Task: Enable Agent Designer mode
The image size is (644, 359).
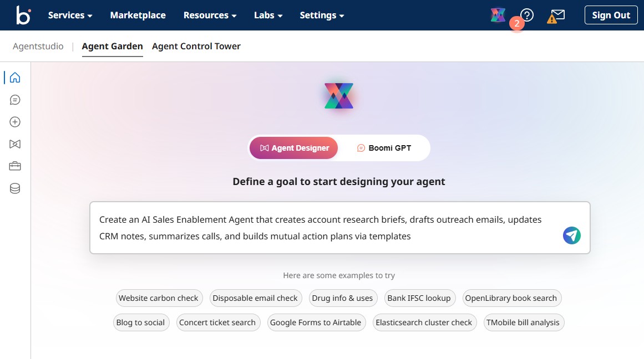Action: click(x=293, y=148)
